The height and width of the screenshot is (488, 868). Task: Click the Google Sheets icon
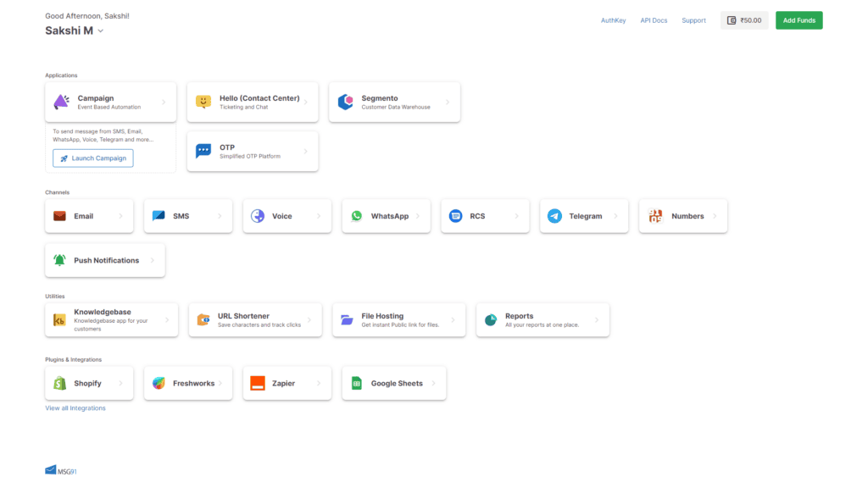pyautogui.click(x=357, y=383)
